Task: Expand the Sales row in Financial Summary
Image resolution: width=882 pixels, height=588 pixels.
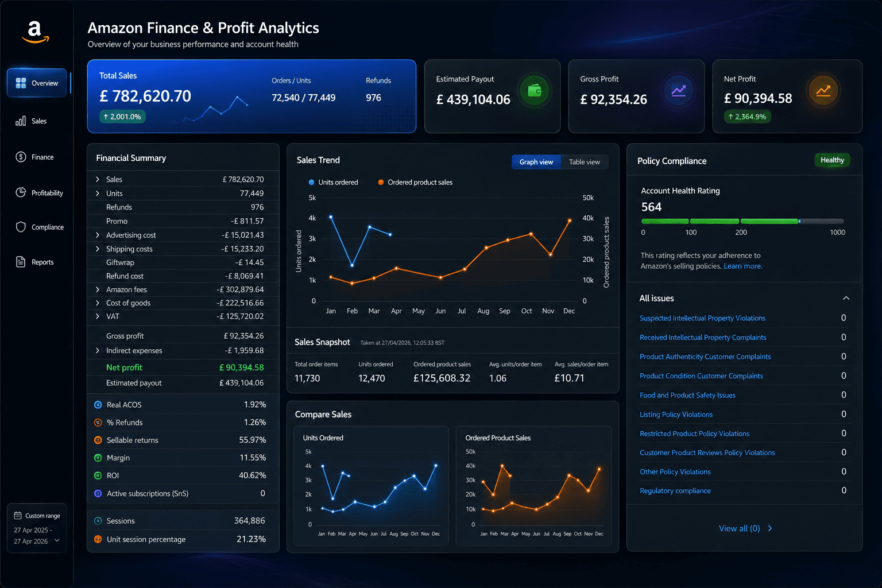Action: click(x=98, y=180)
